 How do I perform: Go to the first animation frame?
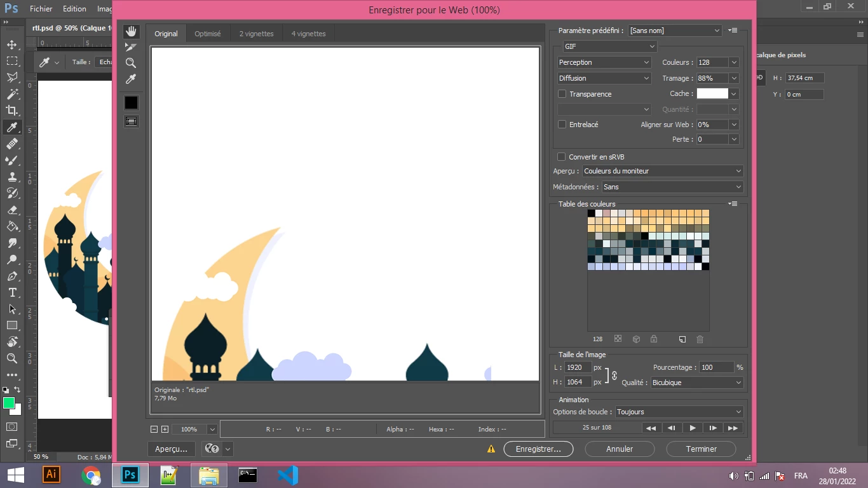point(651,428)
